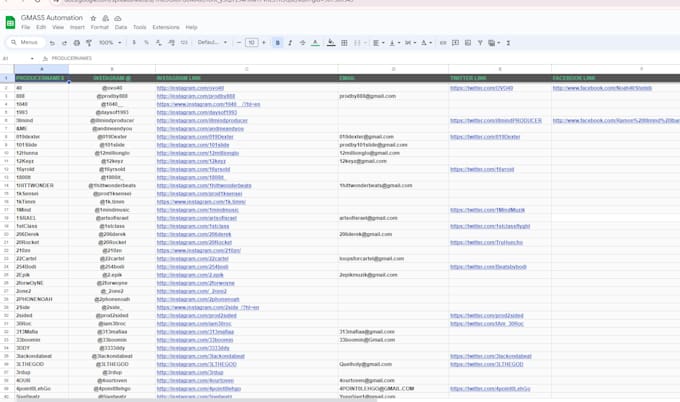Open the zoom 100% dropdown
Screen dimensions: 680x402
(x=110, y=42)
